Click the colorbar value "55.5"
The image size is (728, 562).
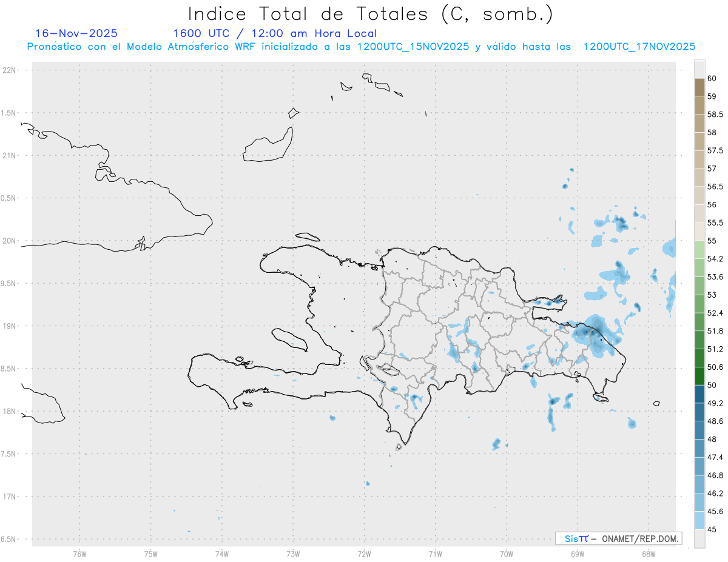715,222
